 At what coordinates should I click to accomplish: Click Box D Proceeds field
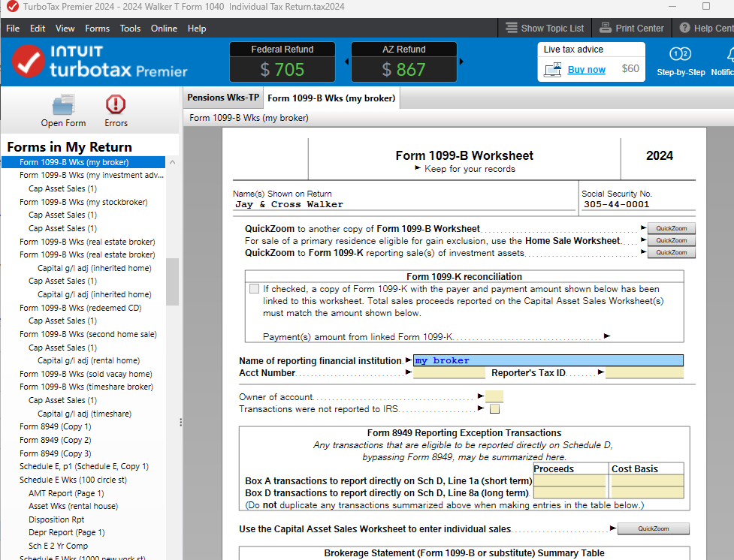[569, 492]
